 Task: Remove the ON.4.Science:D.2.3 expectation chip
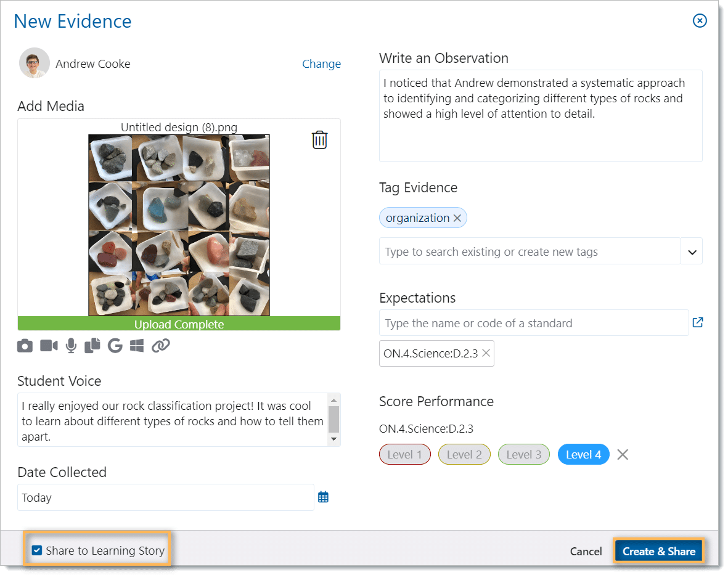[x=486, y=353]
